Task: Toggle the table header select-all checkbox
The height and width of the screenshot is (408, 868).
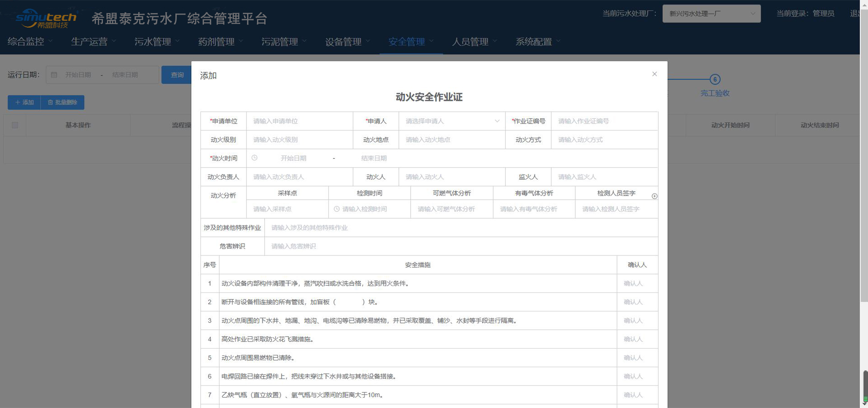Action: click(15, 125)
